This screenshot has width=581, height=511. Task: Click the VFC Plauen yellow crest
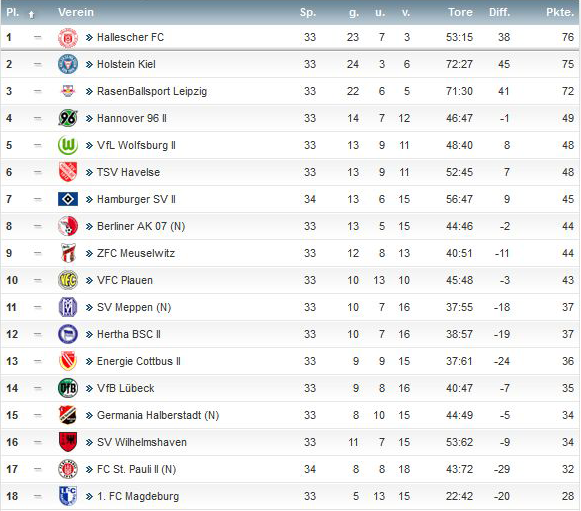68,280
